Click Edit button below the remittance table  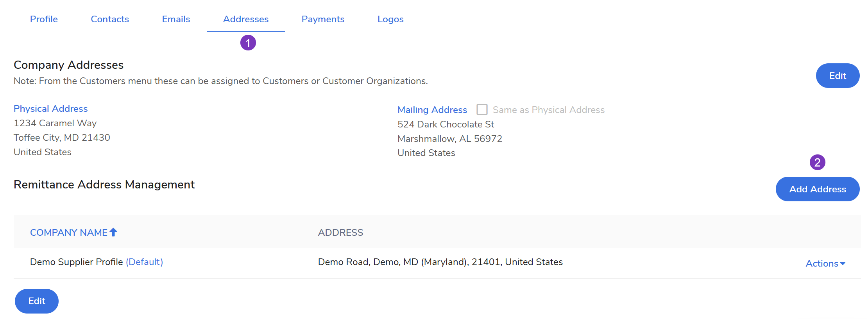pos(37,301)
